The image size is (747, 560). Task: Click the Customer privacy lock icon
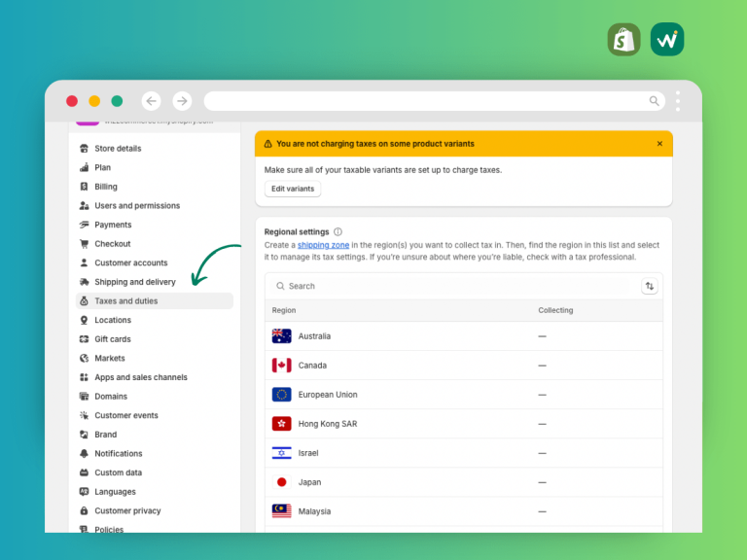pyautogui.click(x=84, y=510)
